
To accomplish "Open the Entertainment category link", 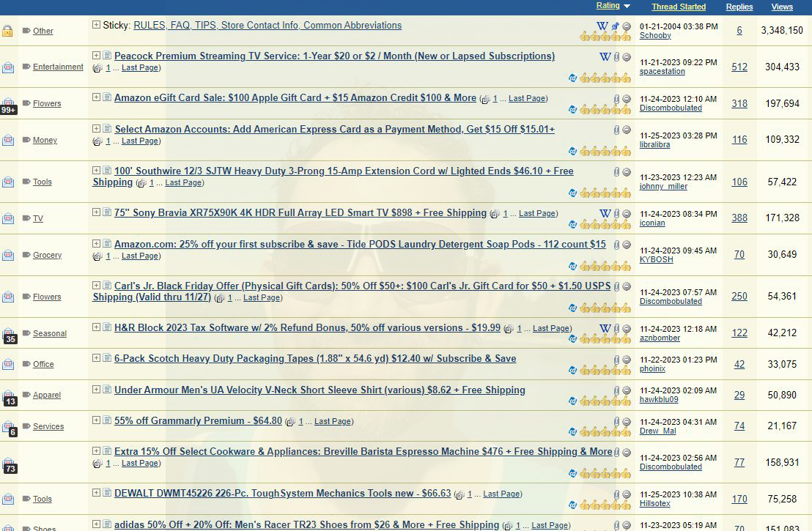I will tap(58, 67).
